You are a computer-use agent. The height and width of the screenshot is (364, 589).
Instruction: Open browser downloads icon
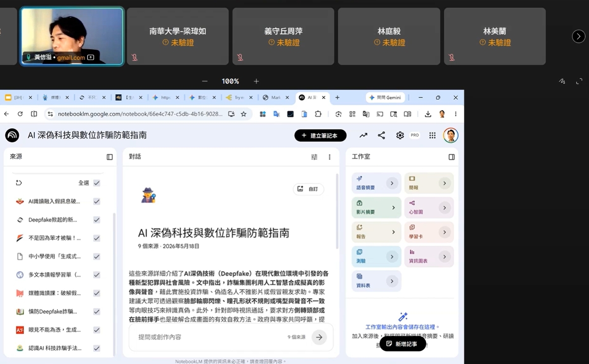coord(428,114)
